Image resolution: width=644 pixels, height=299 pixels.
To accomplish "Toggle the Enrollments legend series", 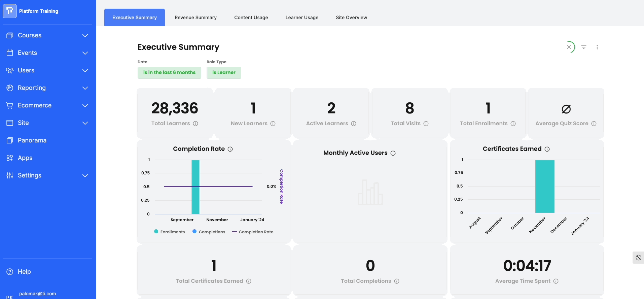I will 170,232.
